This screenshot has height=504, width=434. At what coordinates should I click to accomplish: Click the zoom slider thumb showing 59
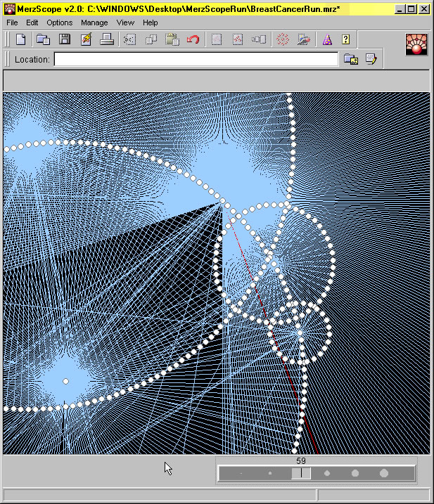[x=301, y=473]
